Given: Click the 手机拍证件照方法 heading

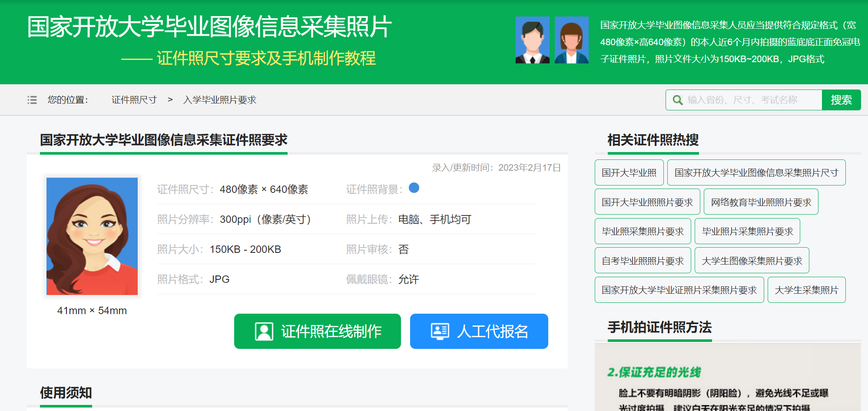Looking at the screenshot, I should (x=659, y=327).
